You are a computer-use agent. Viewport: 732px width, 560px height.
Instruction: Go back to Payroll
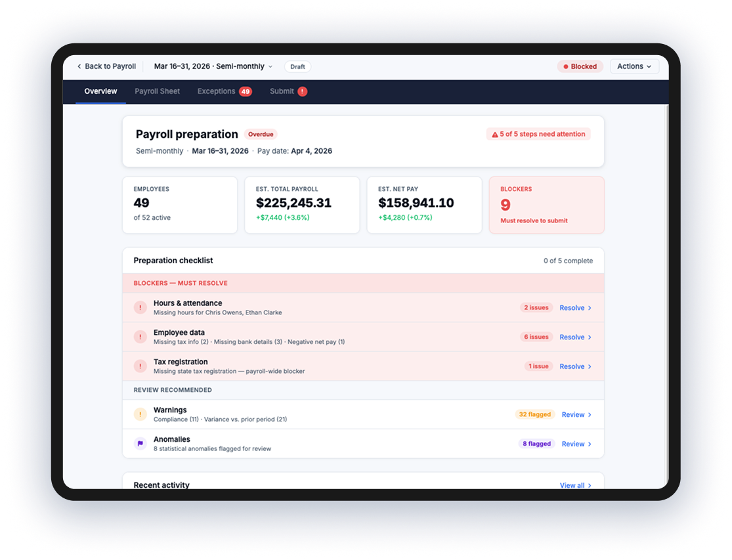[x=106, y=66]
